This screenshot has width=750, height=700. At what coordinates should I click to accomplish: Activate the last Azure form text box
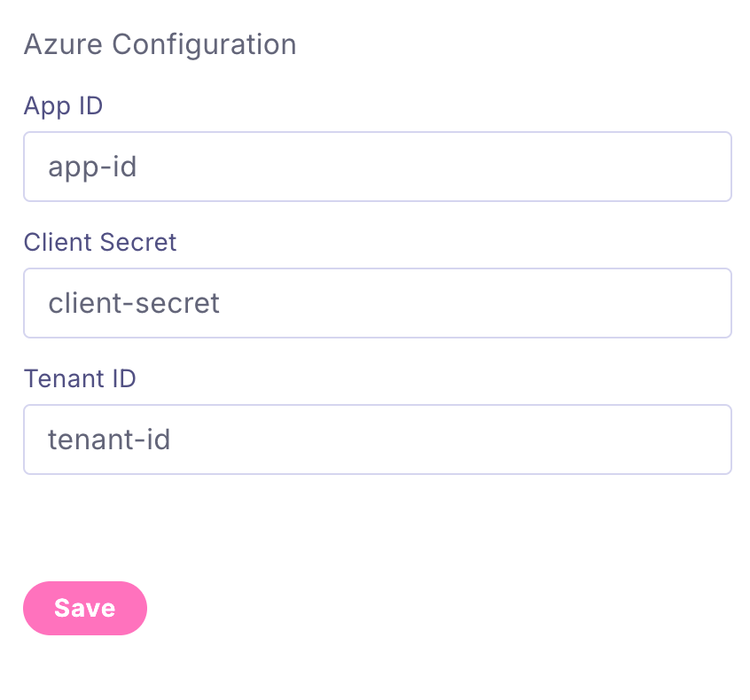377,439
